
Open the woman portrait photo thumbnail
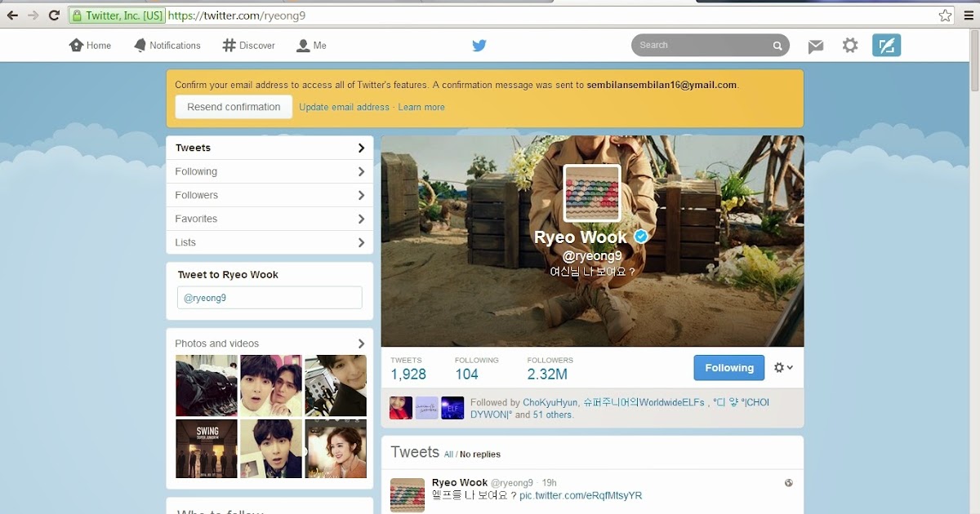(336, 449)
